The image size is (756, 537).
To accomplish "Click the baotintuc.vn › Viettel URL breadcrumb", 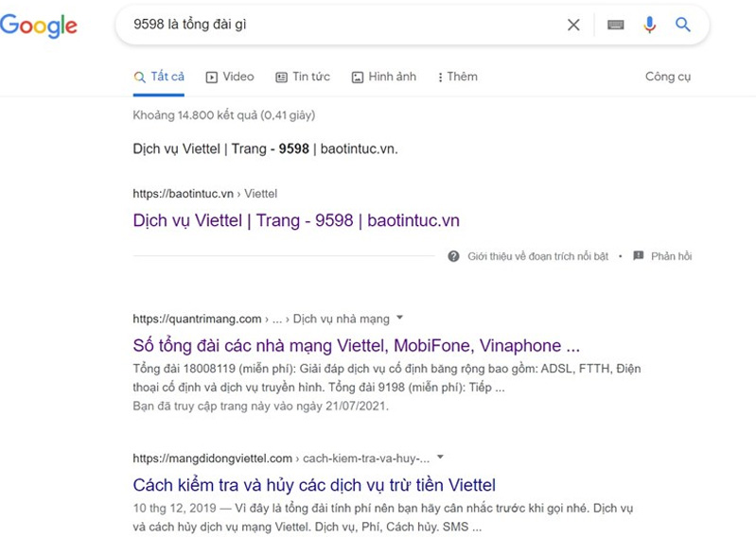I will pos(205,194).
